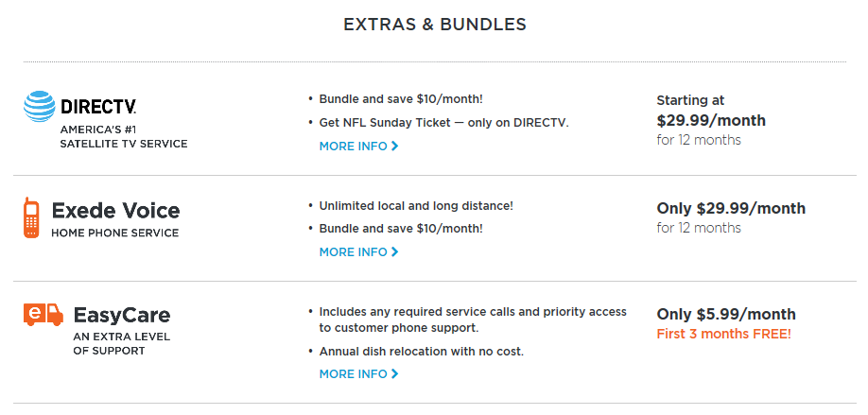Click Annual dish relocation with no cost bullet

coord(422,352)
